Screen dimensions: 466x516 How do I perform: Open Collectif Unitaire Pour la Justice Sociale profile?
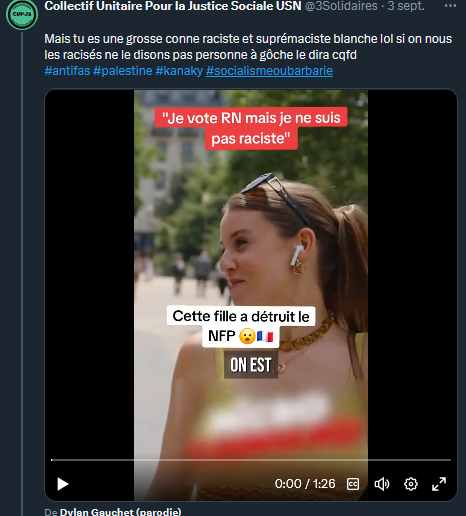[x=173, y=6]
